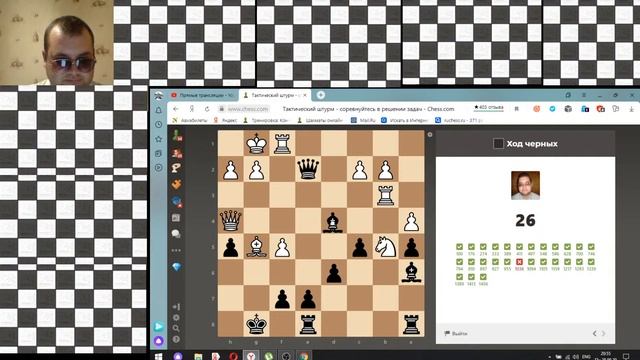Click the 'Выйти' quit button with flag

(456, 333)
